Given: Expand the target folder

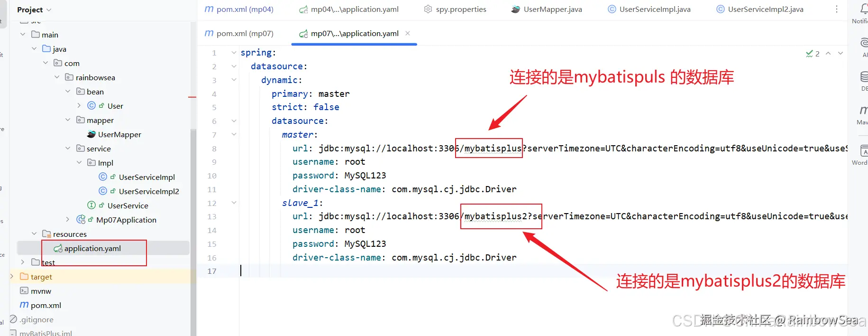Looking at the screenshot, I should click(12, 277).
